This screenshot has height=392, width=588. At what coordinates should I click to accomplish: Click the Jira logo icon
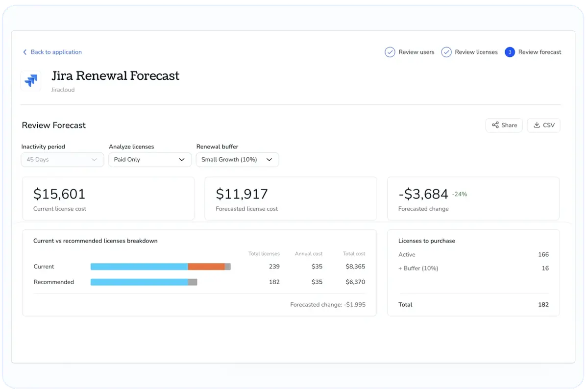(31, 81)
